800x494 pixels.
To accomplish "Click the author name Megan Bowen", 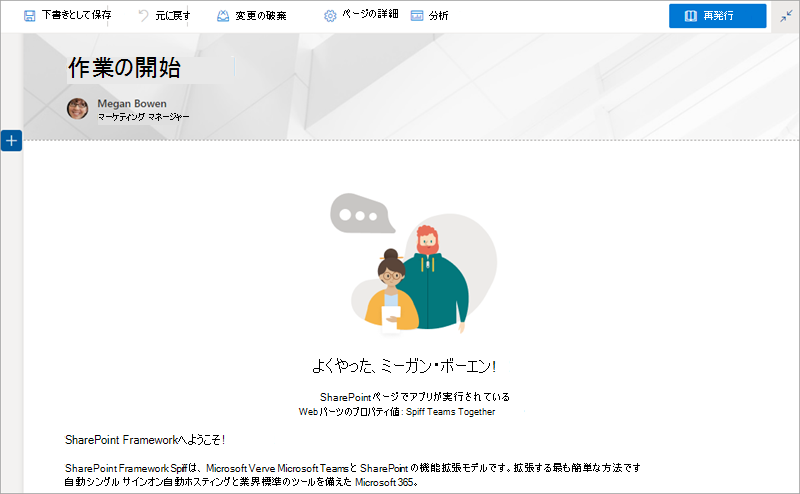I will [132, 104].
